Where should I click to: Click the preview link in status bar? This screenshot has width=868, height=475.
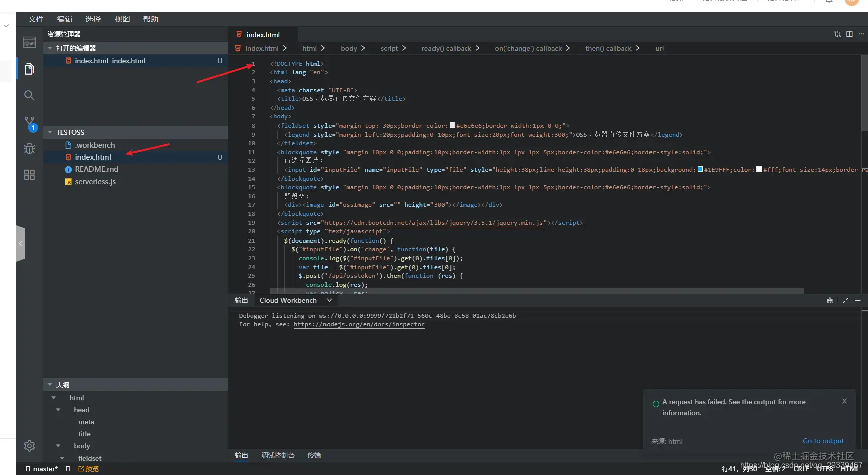pos(89,469)
